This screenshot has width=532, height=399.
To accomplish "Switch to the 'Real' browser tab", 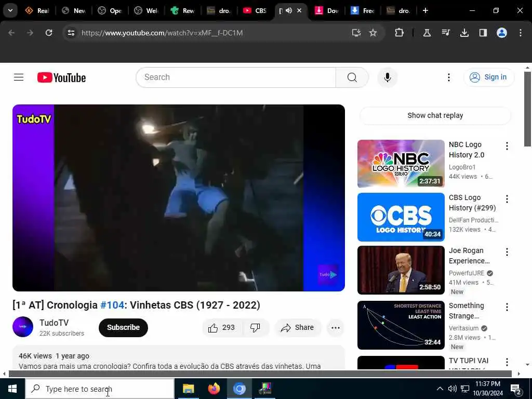I will (x=37, y=10).
